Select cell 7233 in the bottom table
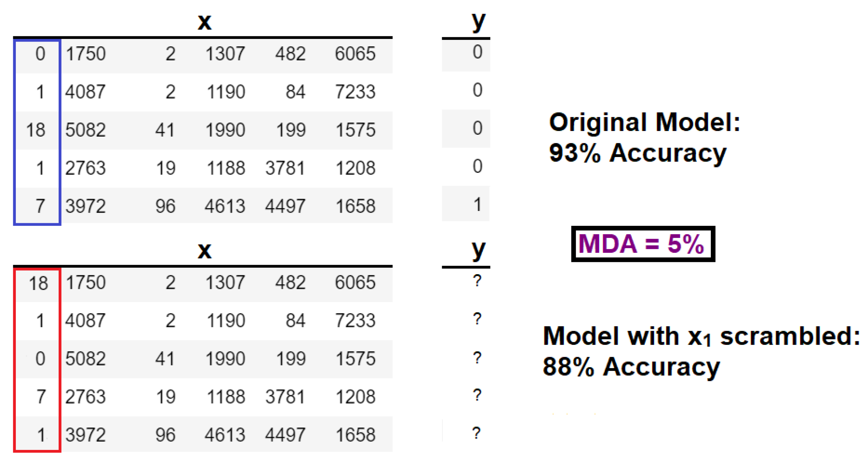This screenshot has height=464, width=868. point(355,320)
